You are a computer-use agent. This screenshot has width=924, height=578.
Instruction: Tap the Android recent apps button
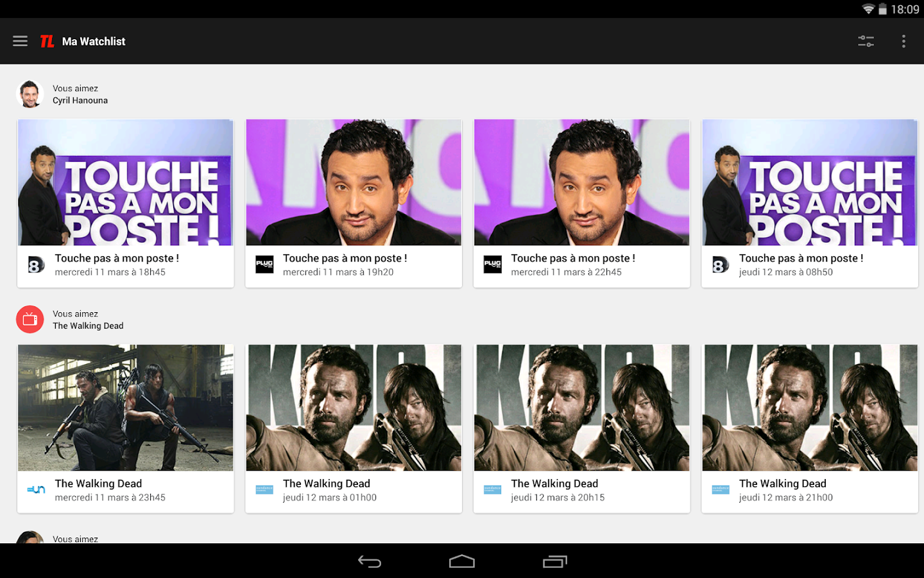coord(555,562)
